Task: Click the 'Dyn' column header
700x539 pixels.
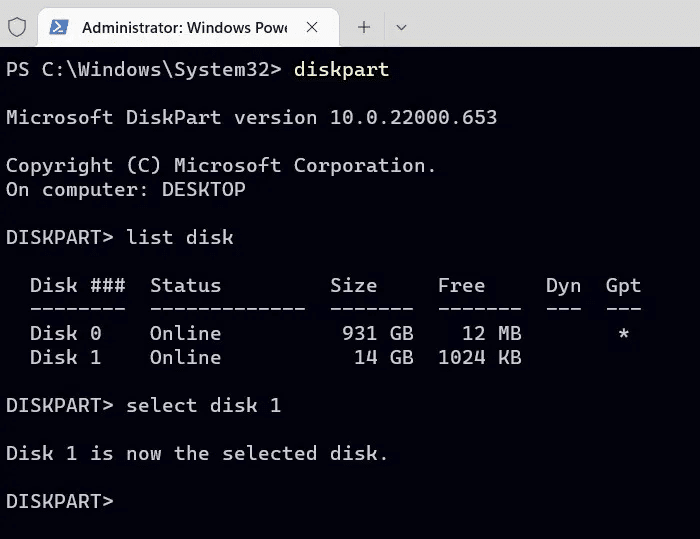Action: tap(563, 286)
